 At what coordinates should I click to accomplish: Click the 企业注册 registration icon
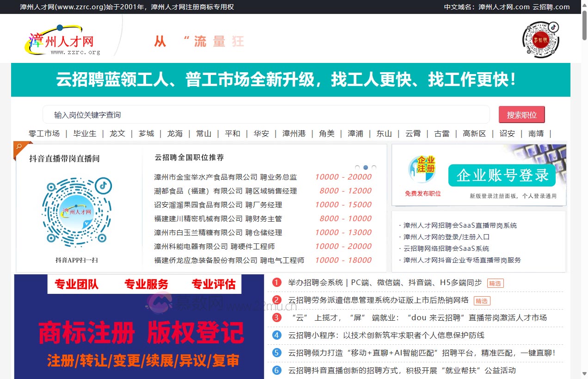(x=422, y=170)
